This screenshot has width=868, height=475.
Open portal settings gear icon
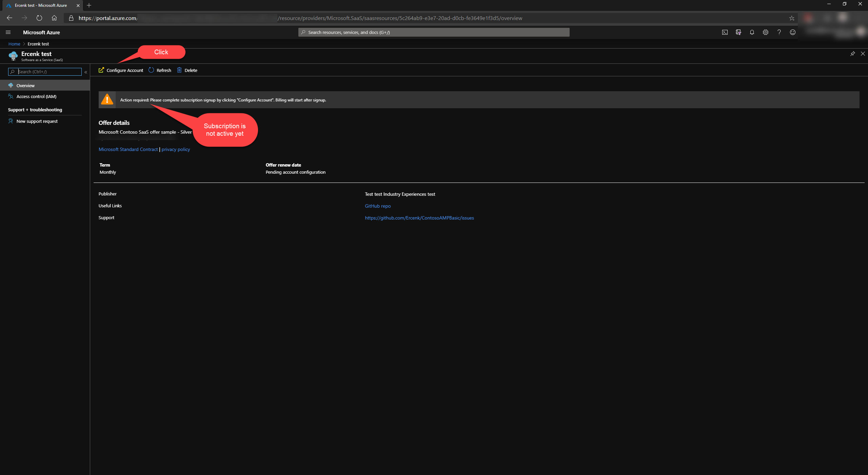(765, 32)
